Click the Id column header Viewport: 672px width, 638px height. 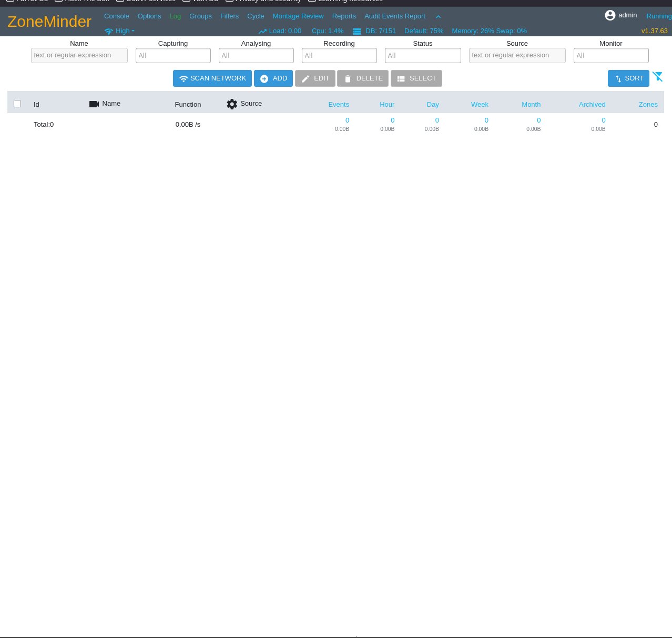click(x=36, y=105)
